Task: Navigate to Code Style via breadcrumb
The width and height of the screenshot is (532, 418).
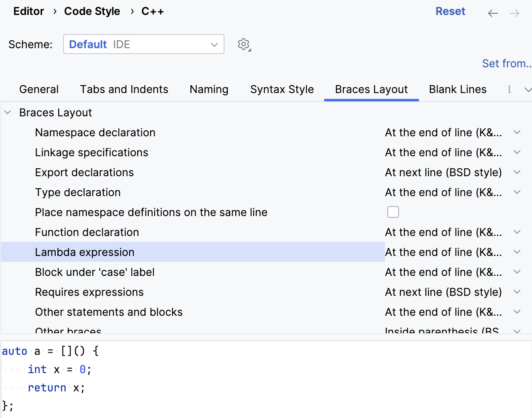Action: pos(92,11)
